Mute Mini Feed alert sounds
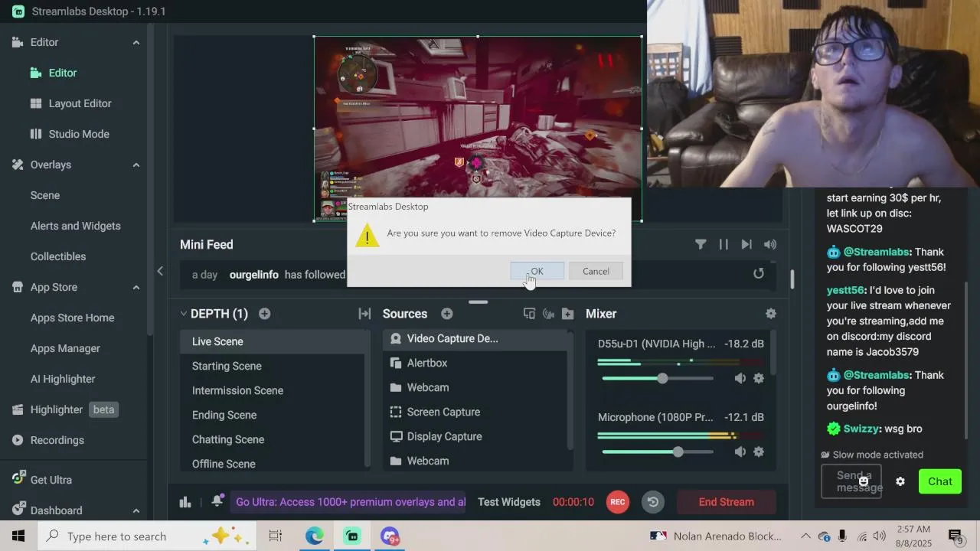Viewport: 980px width, 551px height. coord(770,244)
